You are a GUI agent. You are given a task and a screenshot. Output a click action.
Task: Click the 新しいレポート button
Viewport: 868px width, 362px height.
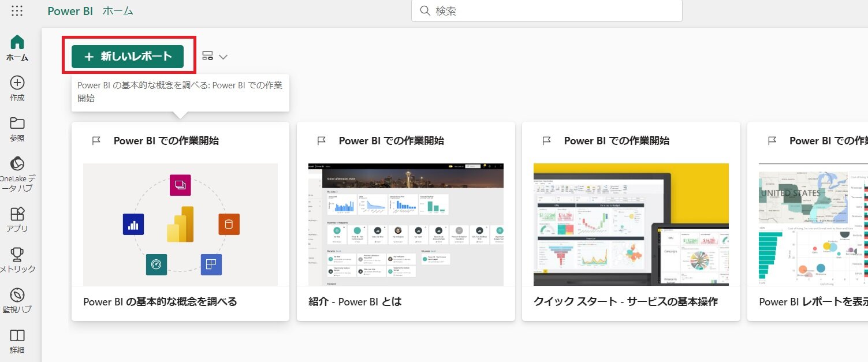tap(128, 55)
